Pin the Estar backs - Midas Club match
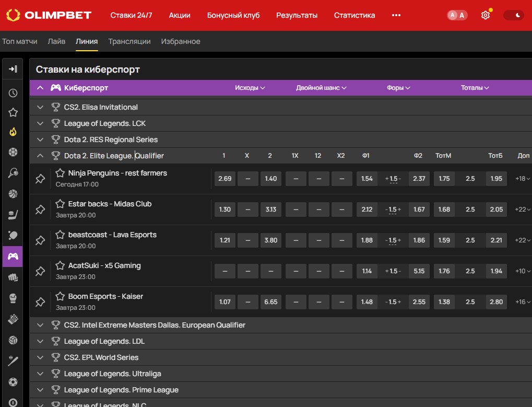Screen dimensions: 532x407 click(40, 210)
